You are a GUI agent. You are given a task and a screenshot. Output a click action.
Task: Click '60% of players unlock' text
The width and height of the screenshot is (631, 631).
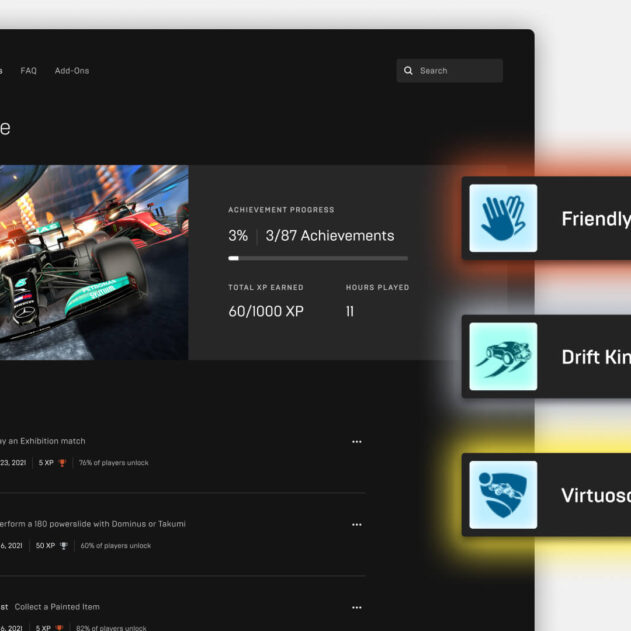tap(116, 546)
